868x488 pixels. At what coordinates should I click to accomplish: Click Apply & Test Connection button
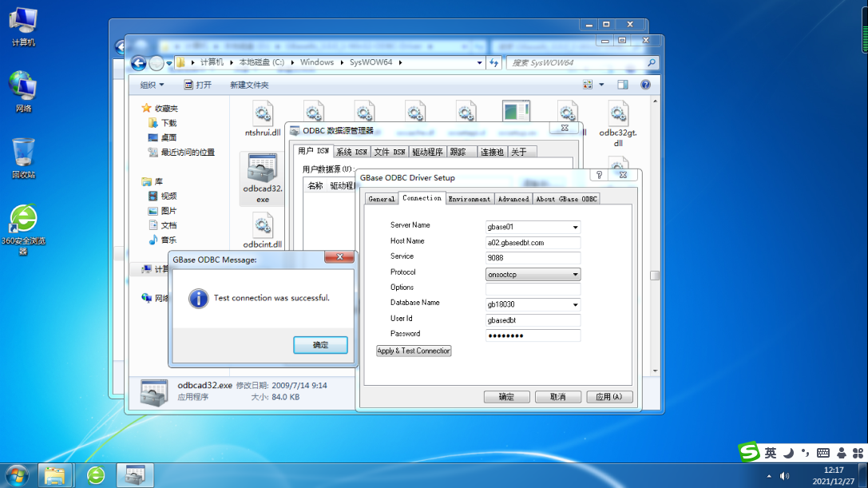tap(414, 351)
